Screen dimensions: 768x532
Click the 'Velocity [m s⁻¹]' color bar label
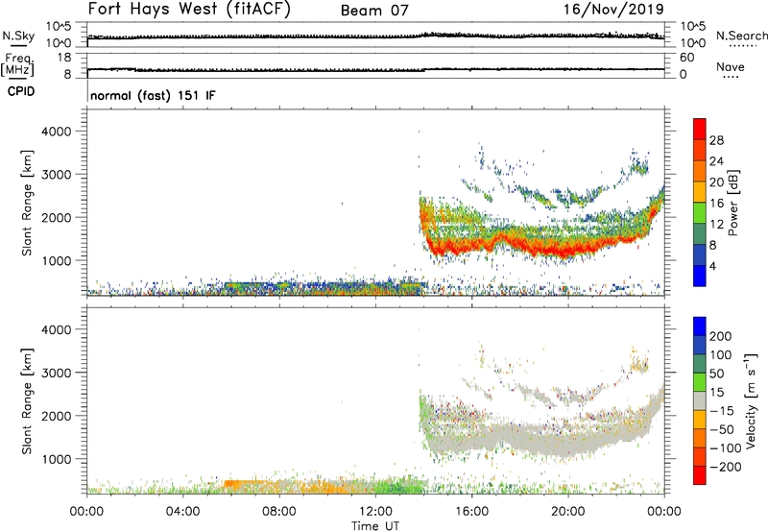click(751, 400)
